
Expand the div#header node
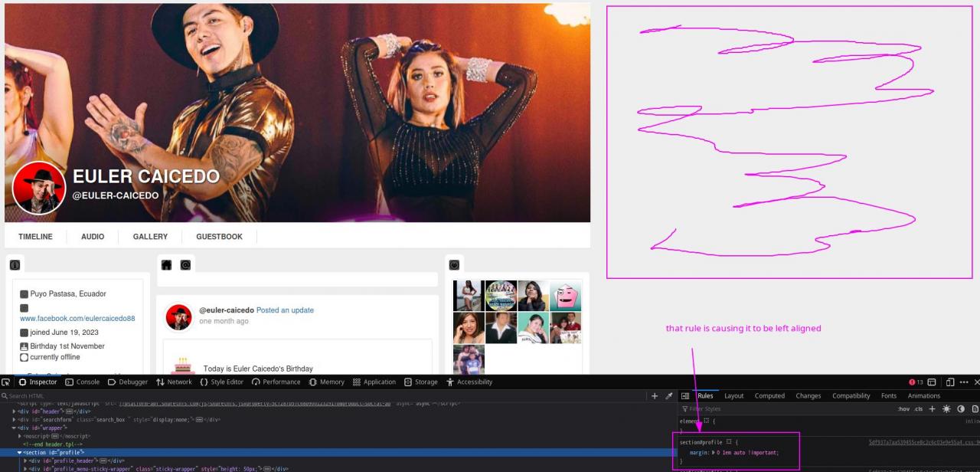pyautogui.click(x=14, y=411)
